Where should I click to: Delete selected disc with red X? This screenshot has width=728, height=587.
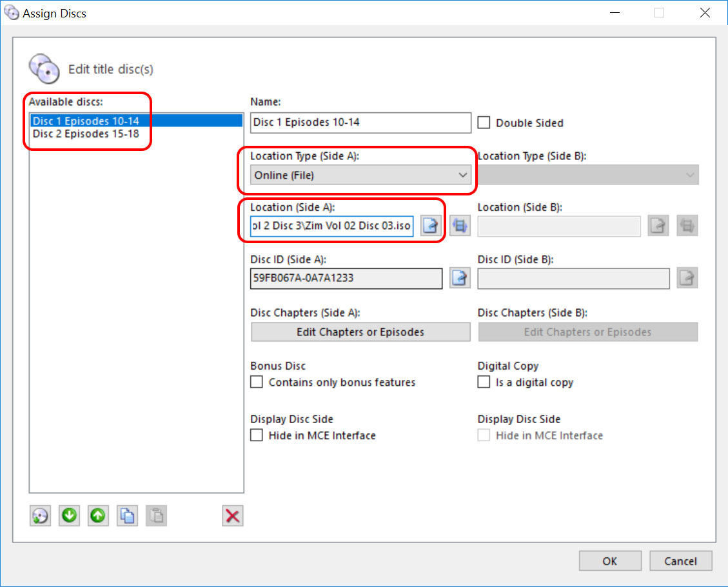click(233, 516)
